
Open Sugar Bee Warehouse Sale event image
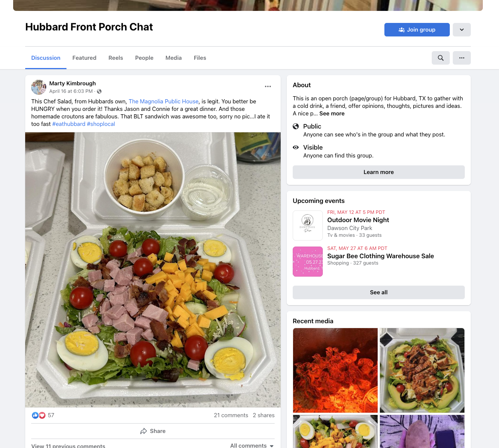tap(308, 262)
